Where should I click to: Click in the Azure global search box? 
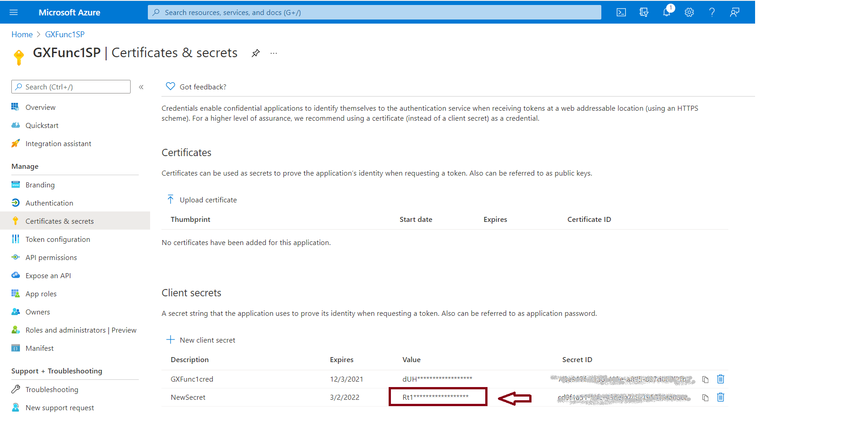pyautogui.click(x=374, y=12)
